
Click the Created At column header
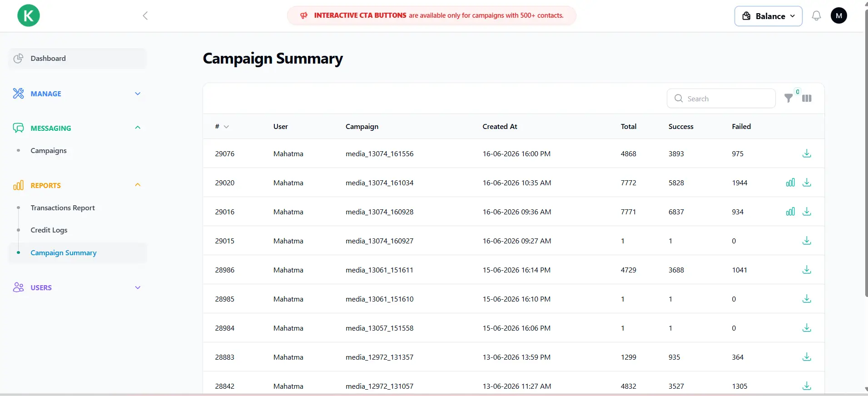click(x=500, y=127)
